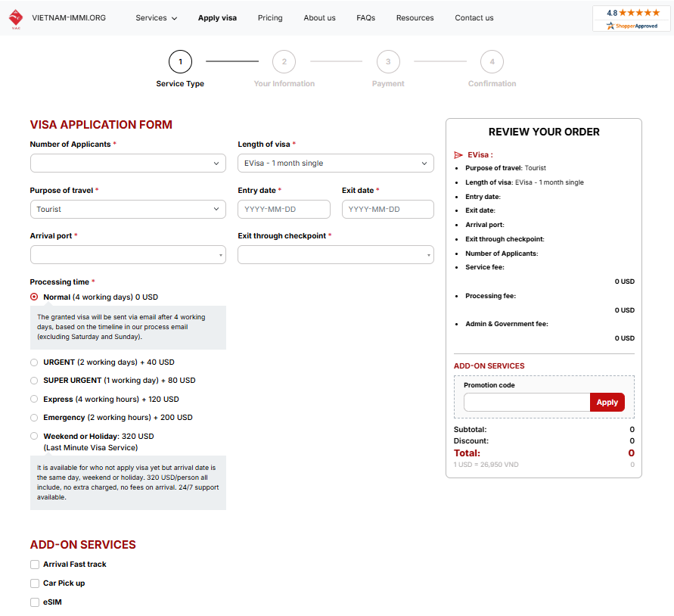Screen dimensions: 674x616
Task: Open the Arrival port dropdown
Action: tap(128, 255)
